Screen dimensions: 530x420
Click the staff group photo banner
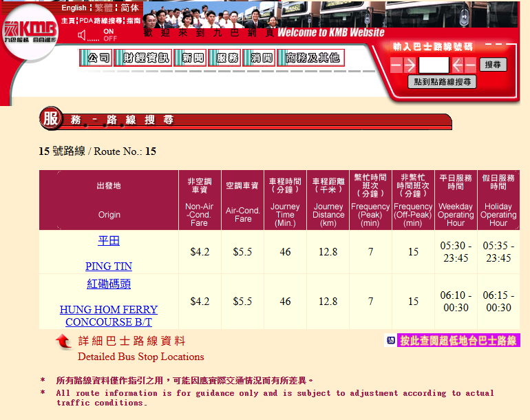(x=211, y=15)
